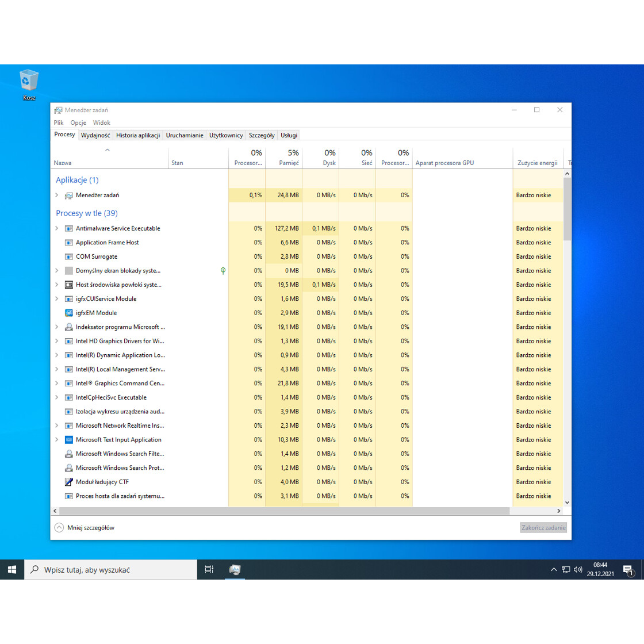Click the volume icon in system tray
The height and width of the screenshot is (644, 644).
click(x=578, y=569)
